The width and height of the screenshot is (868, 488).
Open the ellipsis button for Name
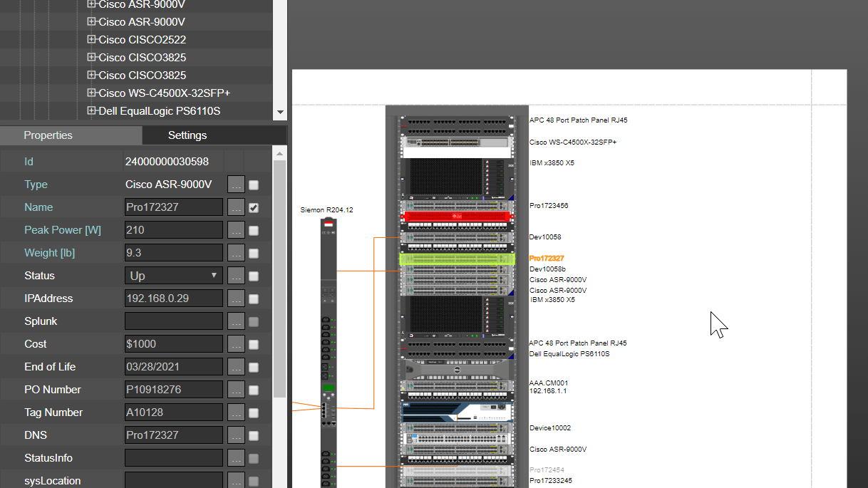coord(236,207)
